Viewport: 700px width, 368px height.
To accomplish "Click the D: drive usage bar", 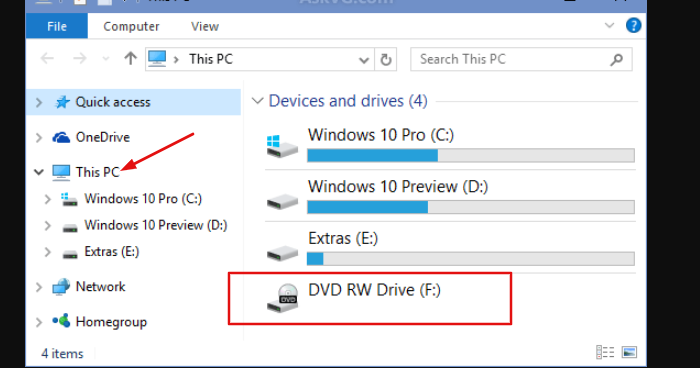I will [471, 207].
